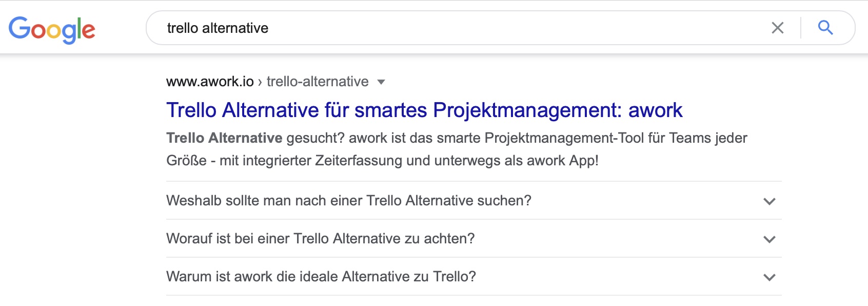Open 'Trello Alternative für smartes Projektmanagement' result
Viewport: 868px width, 306px height.
pos(424,110)
